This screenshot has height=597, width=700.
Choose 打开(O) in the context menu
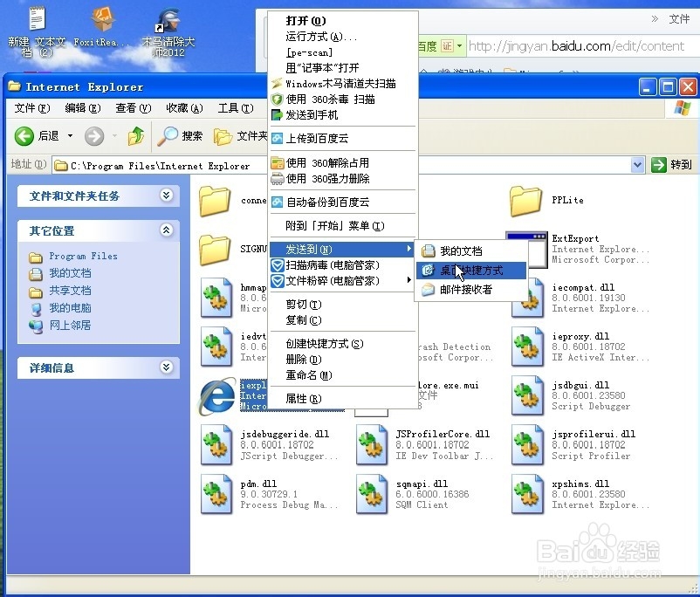coord(343,21)
